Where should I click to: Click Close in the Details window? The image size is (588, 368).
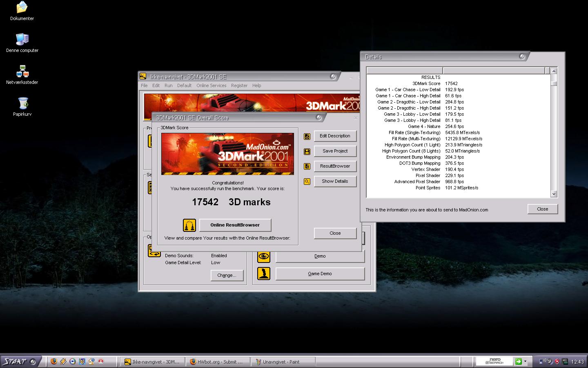click(x=543, y=209)
